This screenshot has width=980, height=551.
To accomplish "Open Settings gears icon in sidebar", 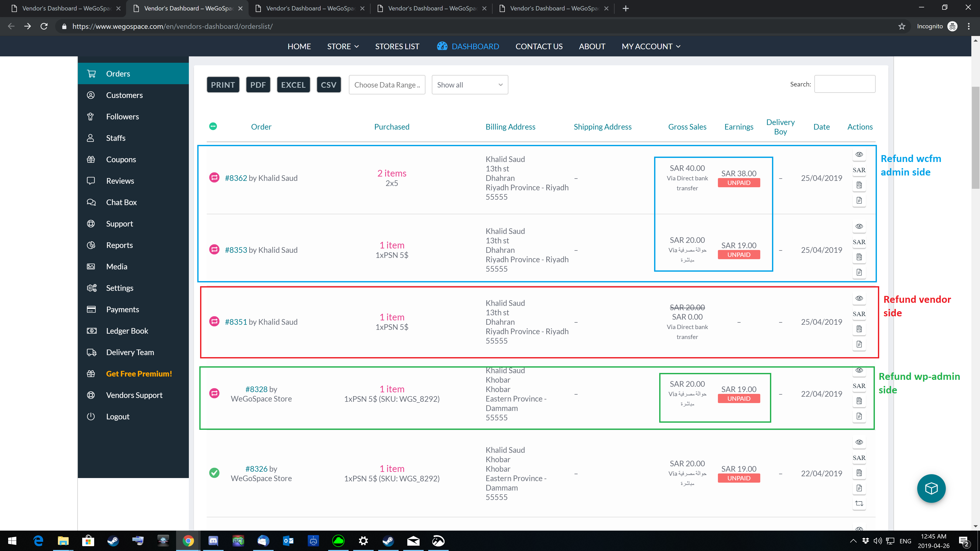I will (91, 288).
